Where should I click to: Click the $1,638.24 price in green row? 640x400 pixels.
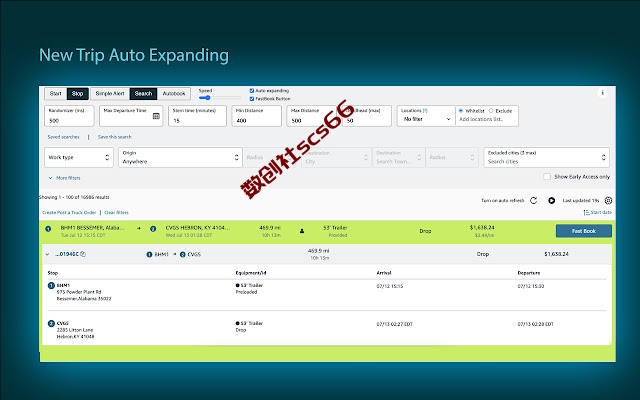point(482,227)
